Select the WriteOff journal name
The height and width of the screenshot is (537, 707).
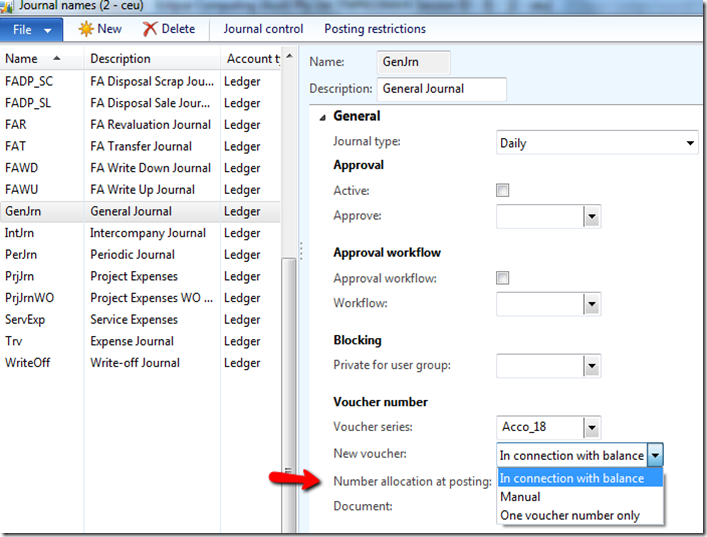click(x=28, y=363)
